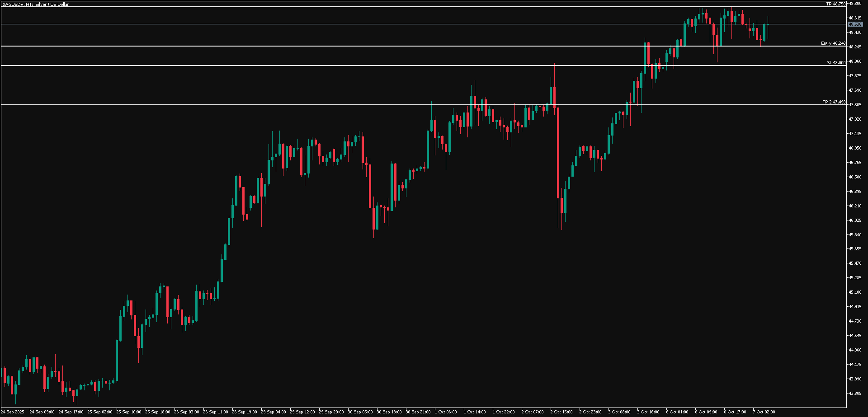This screenshot has width=868, height=417.
Task: Click the 3 Oct 16:00 time label
Action: click(x=648, y=412)
